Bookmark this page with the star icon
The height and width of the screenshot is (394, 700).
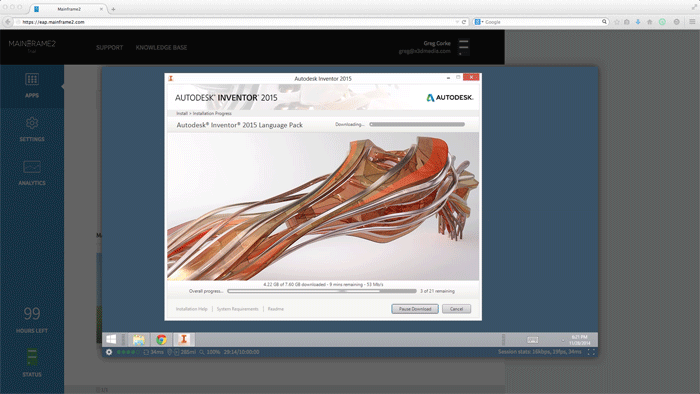point(617,21)
